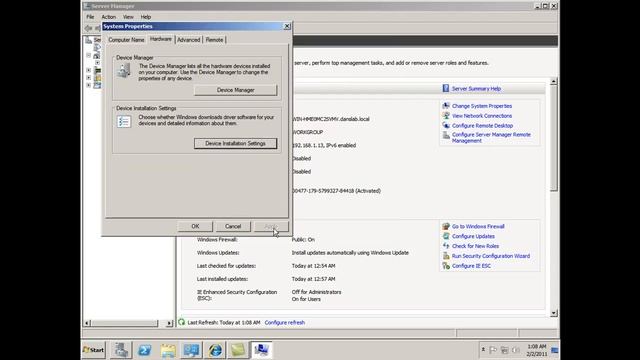Open Device Installation Settings button
The image size is (640, 360).
[x=236, y=143]
